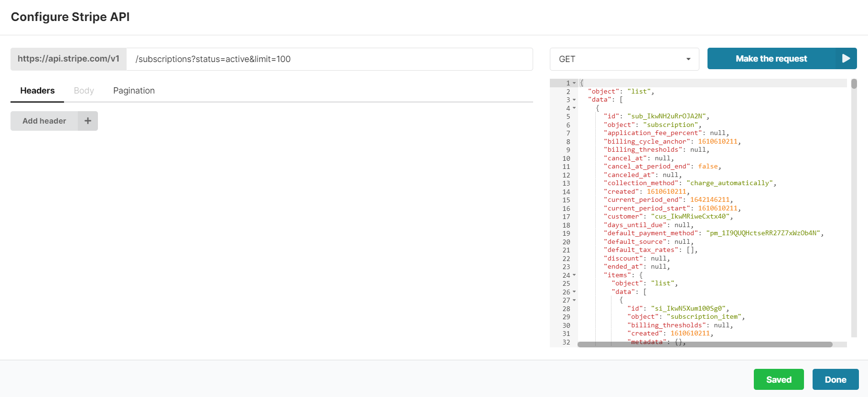Click the "collection_method" line in the response
Viewport: 868px width, 397px height.
point(689,183)
